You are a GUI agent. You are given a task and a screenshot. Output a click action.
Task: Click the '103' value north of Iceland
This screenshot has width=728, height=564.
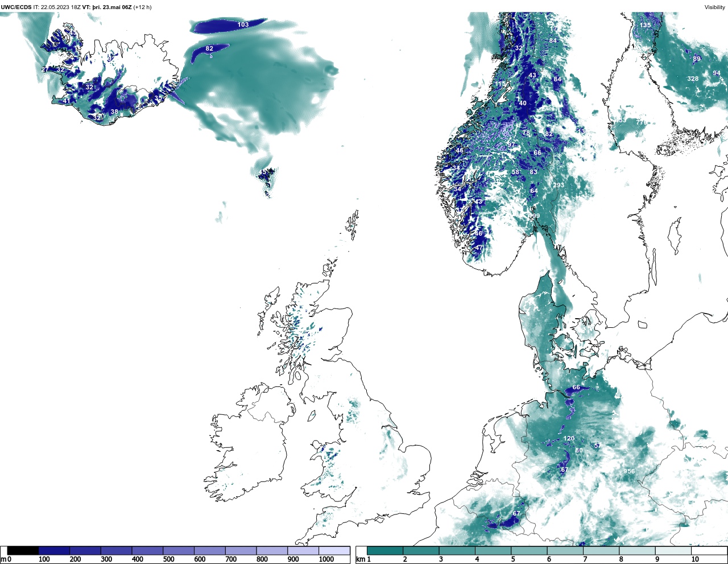(x=243, y=24)
